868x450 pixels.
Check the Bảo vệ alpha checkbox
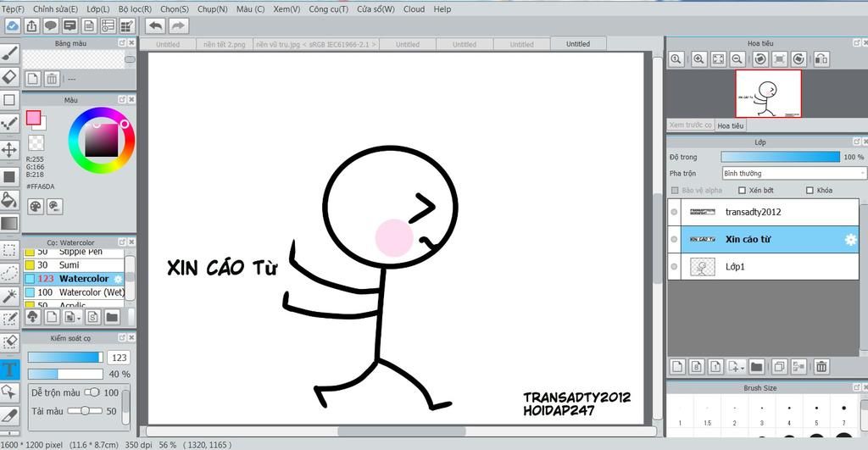pos(674,191)
